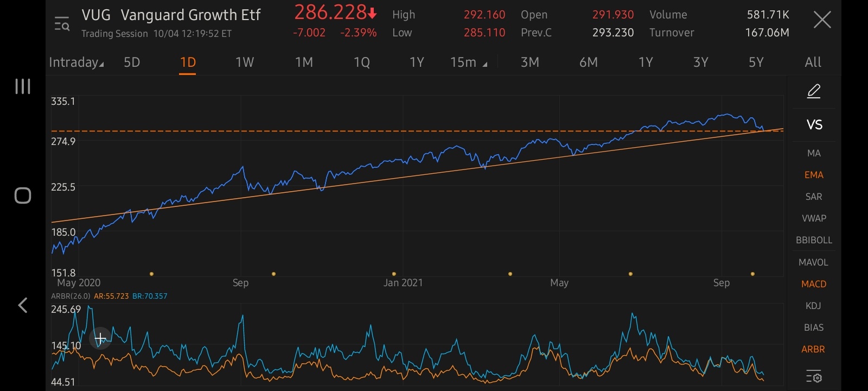Tap the Android back navigation arrow
The image size is (868, 391).
pyautogui.click(x=23, y=305)
